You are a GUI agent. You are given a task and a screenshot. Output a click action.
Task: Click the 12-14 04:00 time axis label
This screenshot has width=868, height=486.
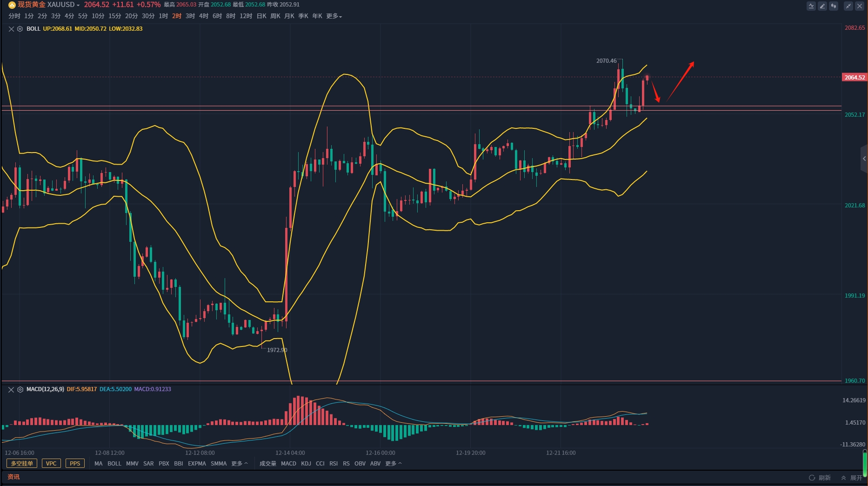(290, 453)
